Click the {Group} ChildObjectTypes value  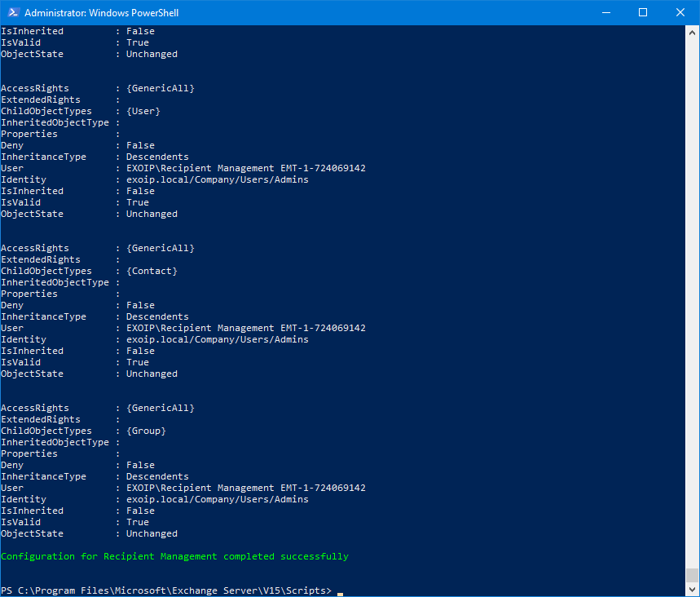pos(146,431)
